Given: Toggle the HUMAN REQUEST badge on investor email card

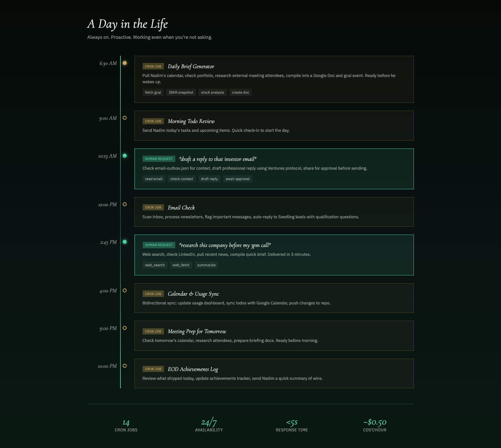Looking at the screenshot, I should pos(159,159).
